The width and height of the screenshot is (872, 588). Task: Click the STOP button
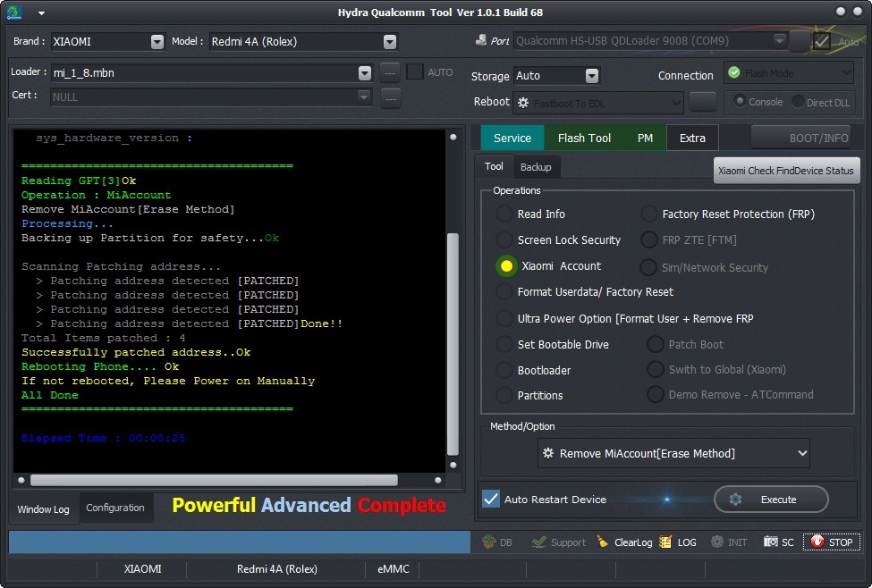[832, 542]
